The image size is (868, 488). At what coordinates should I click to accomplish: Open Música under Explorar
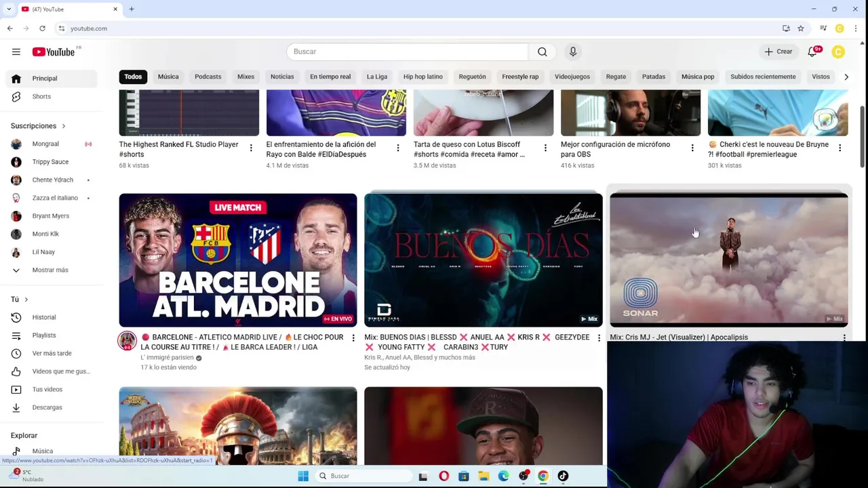pos(52,451)
